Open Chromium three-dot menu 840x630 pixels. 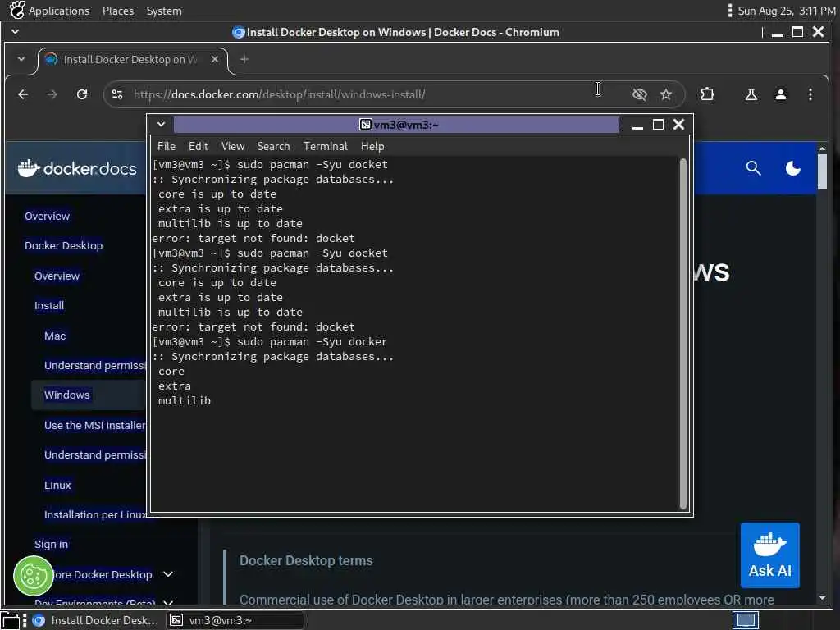pyautogui.click(x=810, y=94)
